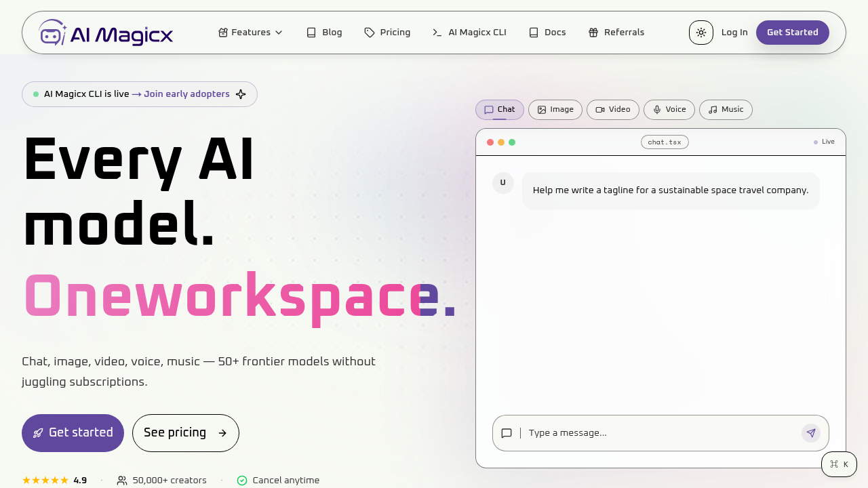The width and height of the screenshot is (868, 488).
Task: Open the Referrals page
Action: [616, 33]
